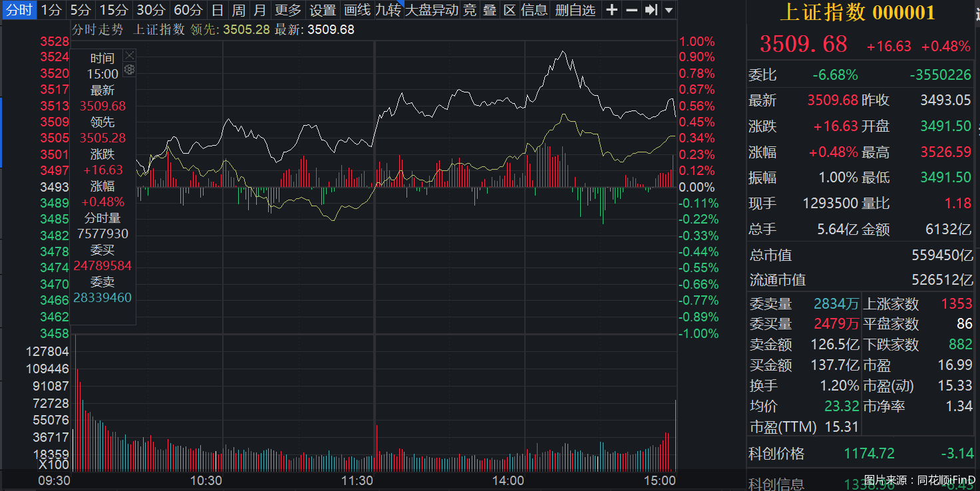This screenshot has height=491, width=980.
Task: Open the 信息 information button
Action: point(534,10)
